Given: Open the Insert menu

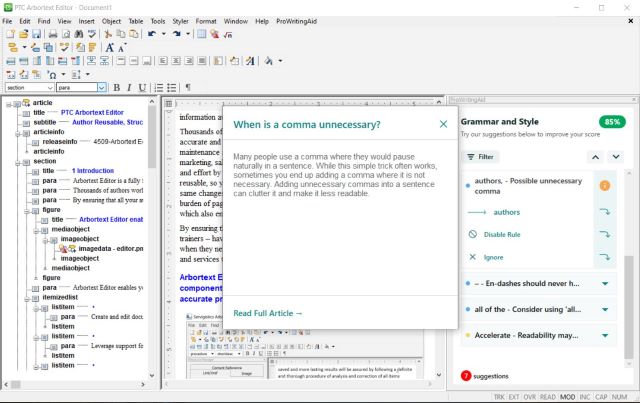Looking at the screenshot, I should 86,21.
